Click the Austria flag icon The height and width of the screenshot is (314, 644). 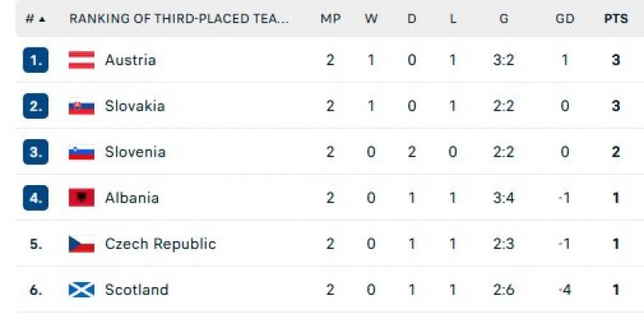click(x=81, y=60)
